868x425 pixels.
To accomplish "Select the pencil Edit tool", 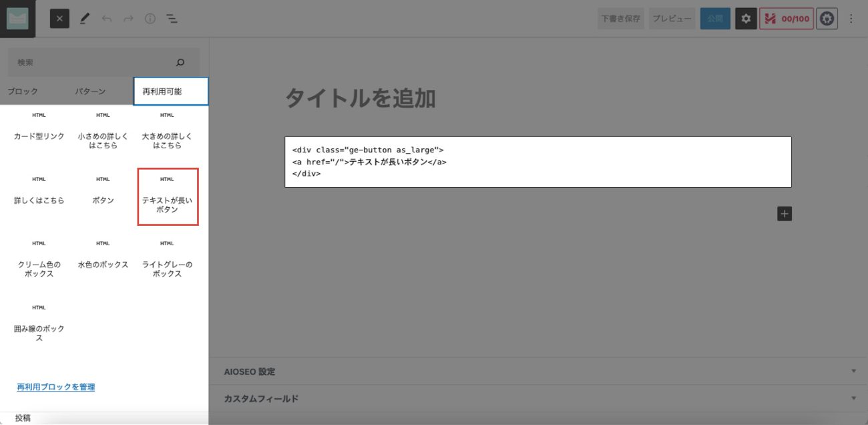I will (x=85, y=19).
